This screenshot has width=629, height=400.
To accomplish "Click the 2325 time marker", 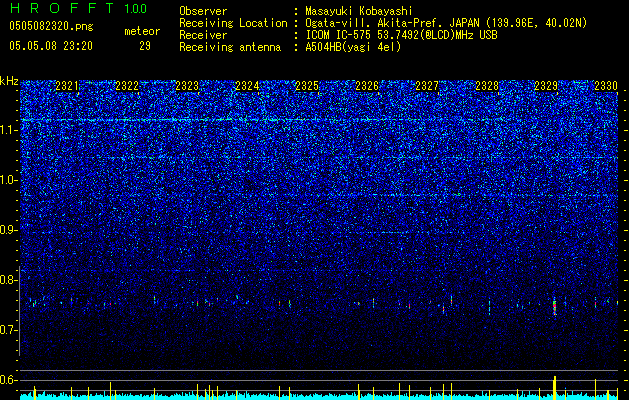I will point(307,86).
